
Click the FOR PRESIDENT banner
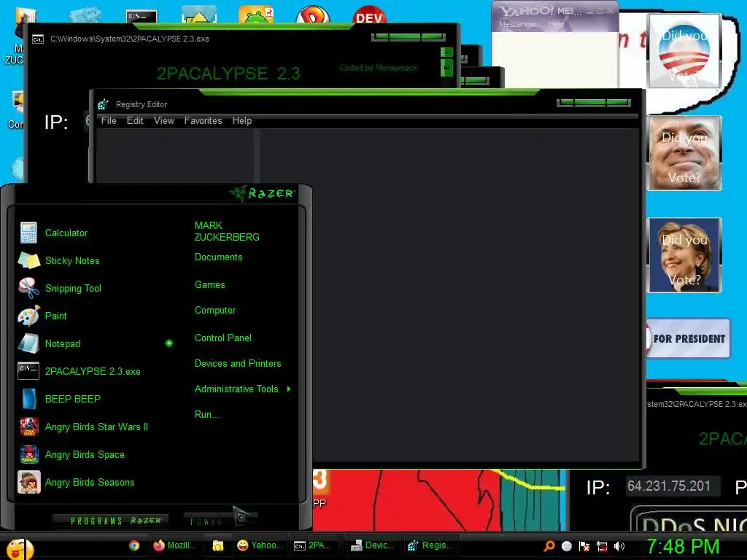click(688, 338)
